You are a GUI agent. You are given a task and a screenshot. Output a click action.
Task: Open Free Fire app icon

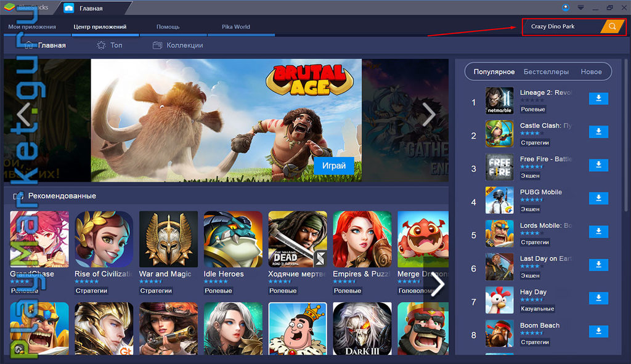tap(499, 167)
